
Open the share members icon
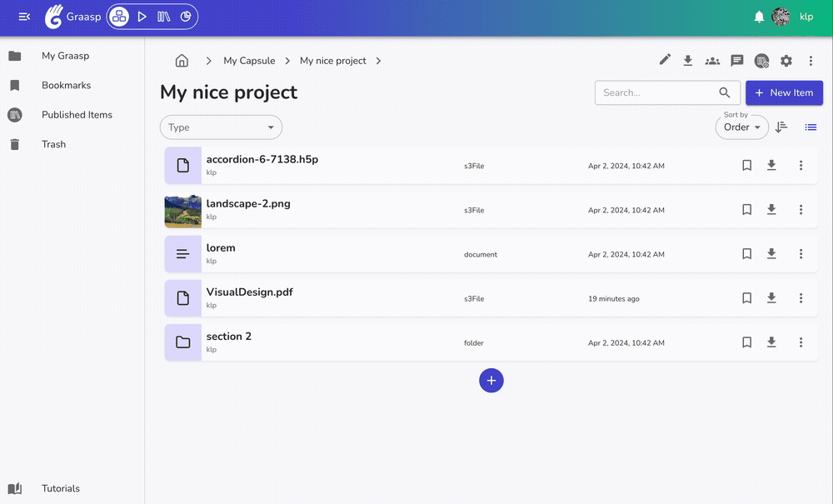click(x=712, y=60)
